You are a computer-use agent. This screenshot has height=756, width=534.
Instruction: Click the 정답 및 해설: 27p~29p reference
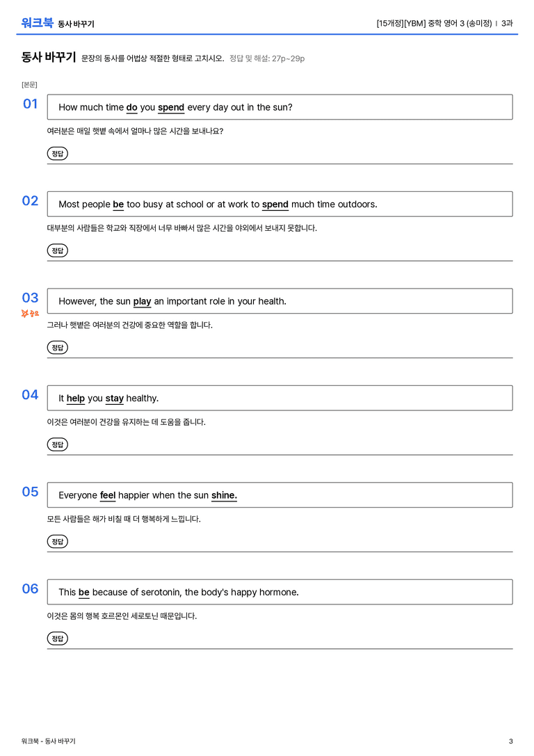click(x=267, y=58)
